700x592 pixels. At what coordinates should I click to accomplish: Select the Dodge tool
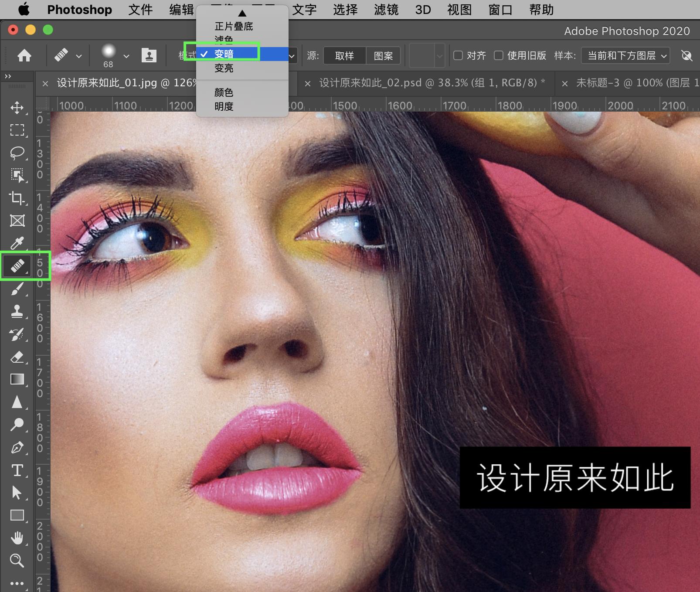[x=17, y=425]
